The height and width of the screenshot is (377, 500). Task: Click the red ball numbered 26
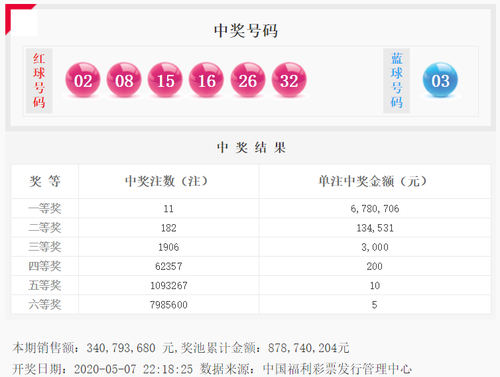tap(248, 80)
